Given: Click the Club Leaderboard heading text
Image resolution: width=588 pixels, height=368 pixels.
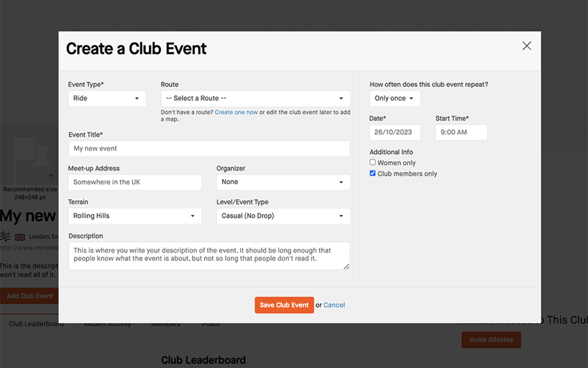Looking at the screenshot, I should 204,360.
